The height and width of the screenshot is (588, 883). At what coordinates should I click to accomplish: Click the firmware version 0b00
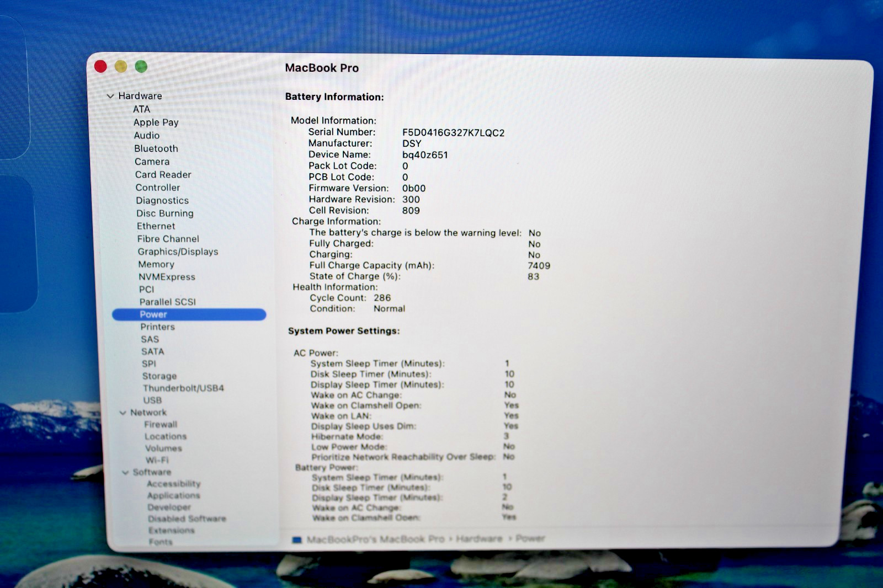414,188
